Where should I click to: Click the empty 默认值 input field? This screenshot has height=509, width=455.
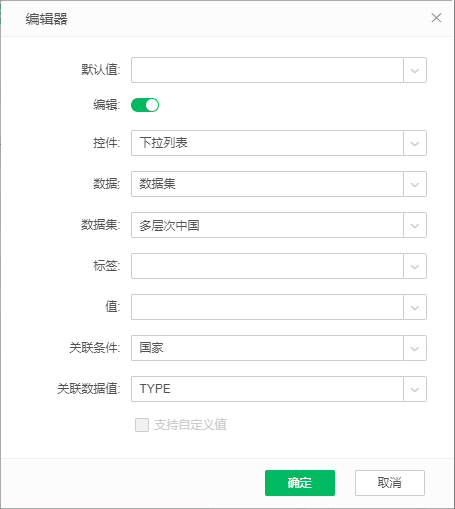[267, 70]
